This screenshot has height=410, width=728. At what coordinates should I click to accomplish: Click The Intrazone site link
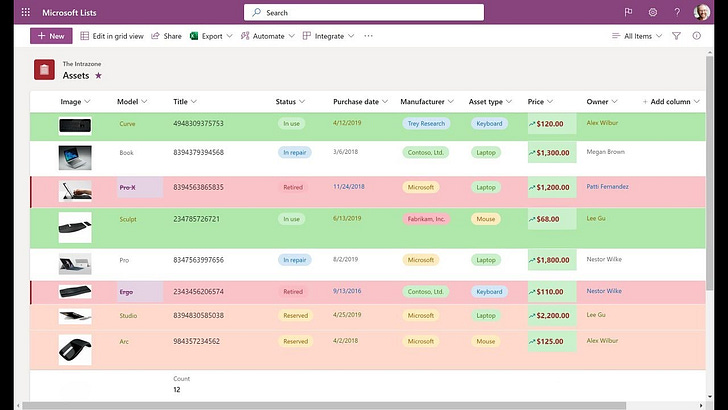tap(82, 64)
